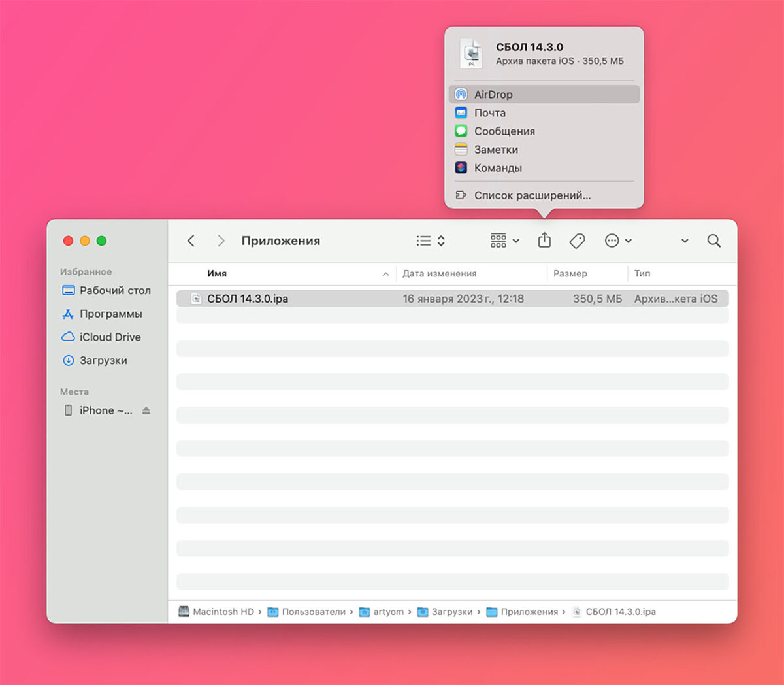
Task: Click the Почта mail icon
Action: pyautogui.click(x=461, y=112)
